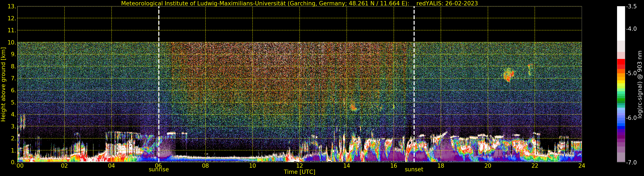
Task: Click the height axis tick '0.'
Action: (x=13, y=162)
